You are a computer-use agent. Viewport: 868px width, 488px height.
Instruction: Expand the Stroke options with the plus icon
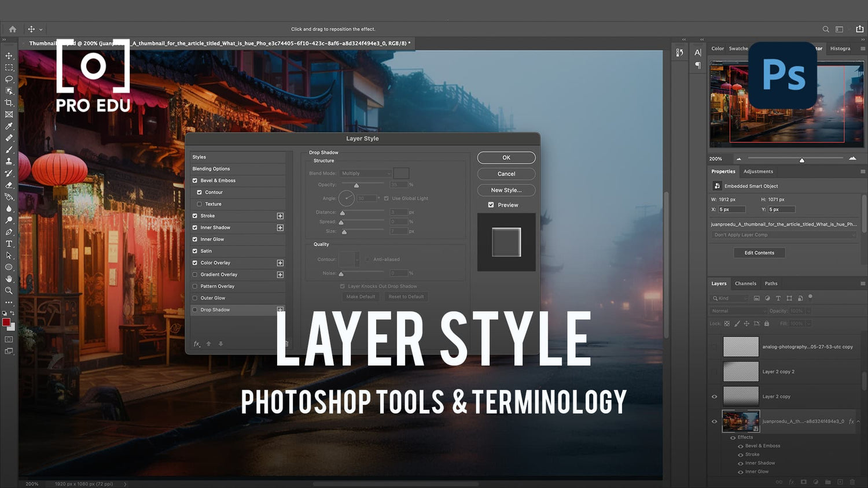coord(280,216)
